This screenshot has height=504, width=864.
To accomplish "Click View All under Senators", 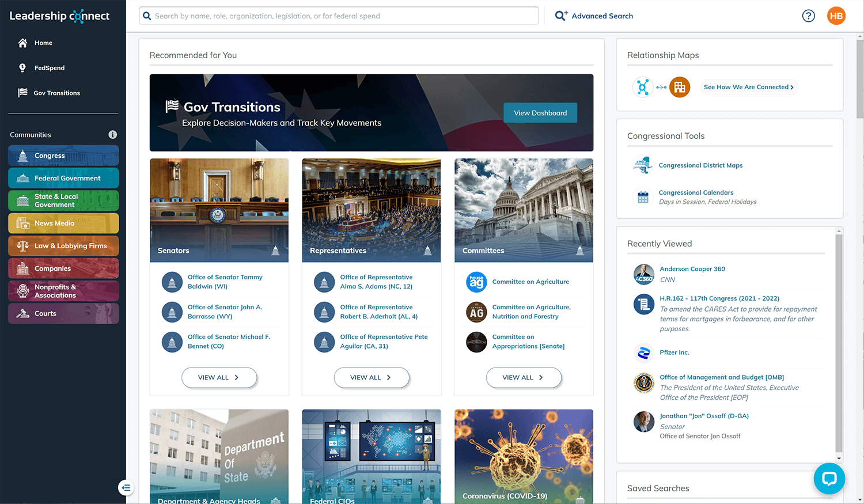I will point(219,377).
